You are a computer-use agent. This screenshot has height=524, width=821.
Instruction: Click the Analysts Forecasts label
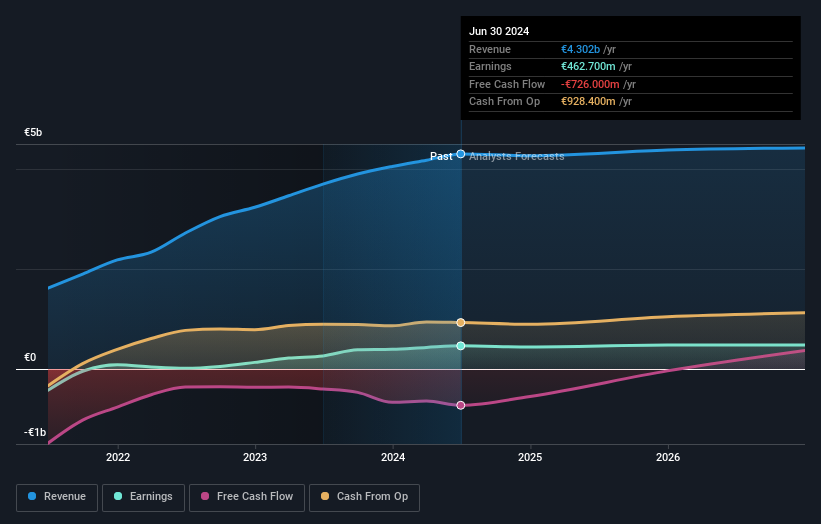[517, 156]
